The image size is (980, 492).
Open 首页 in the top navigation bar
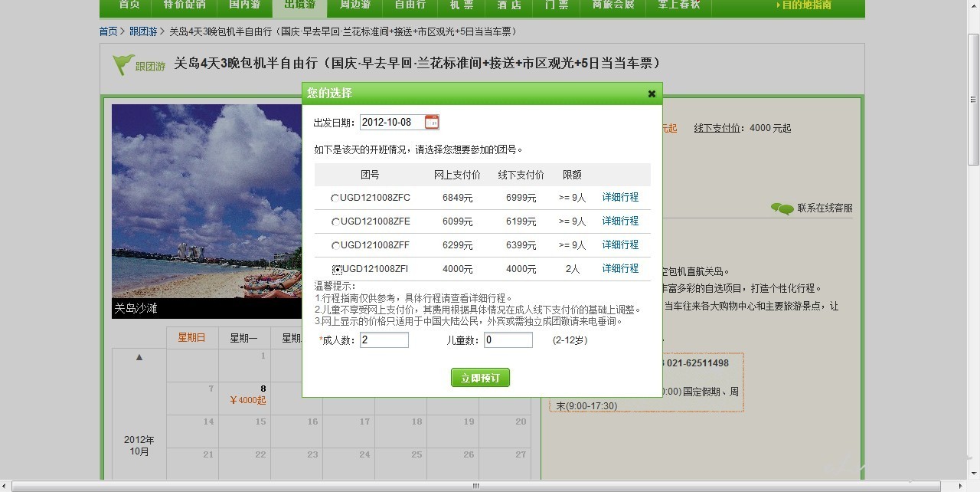[129, 5]
